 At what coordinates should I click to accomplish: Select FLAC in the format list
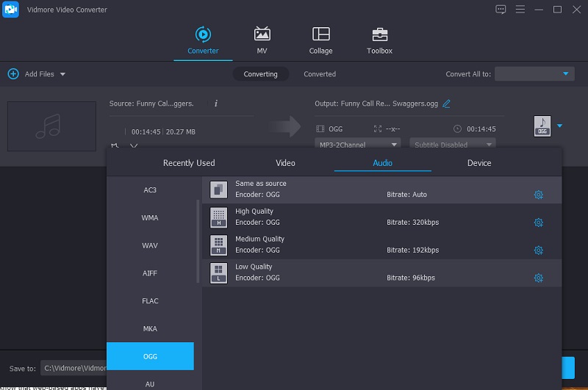[x=150, y=301]
